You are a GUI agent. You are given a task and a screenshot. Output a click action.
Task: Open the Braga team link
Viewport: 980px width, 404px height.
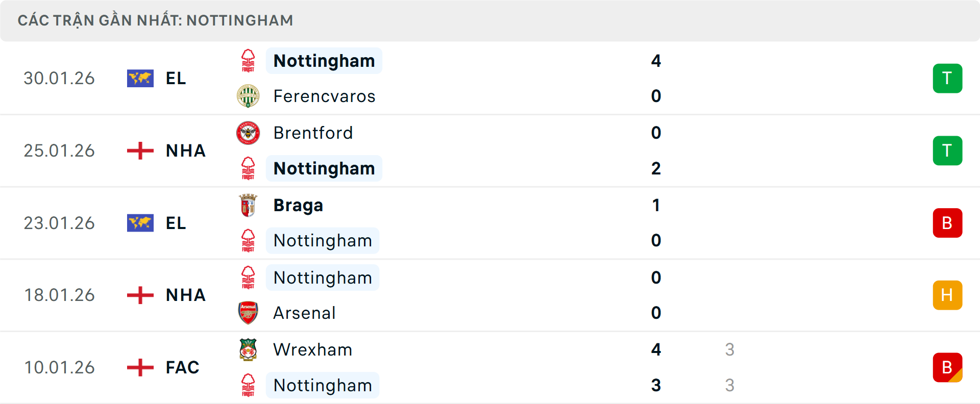298,206
